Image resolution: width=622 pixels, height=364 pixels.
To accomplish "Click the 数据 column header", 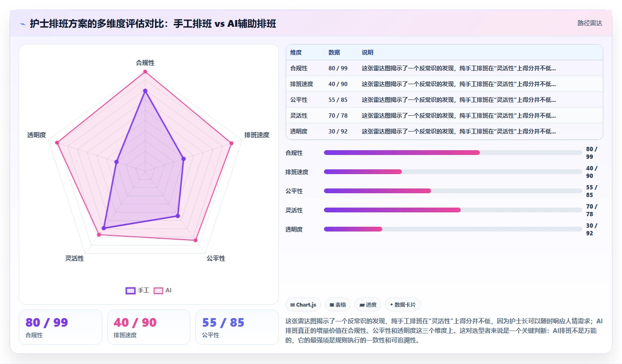I will tap(334, 53).
